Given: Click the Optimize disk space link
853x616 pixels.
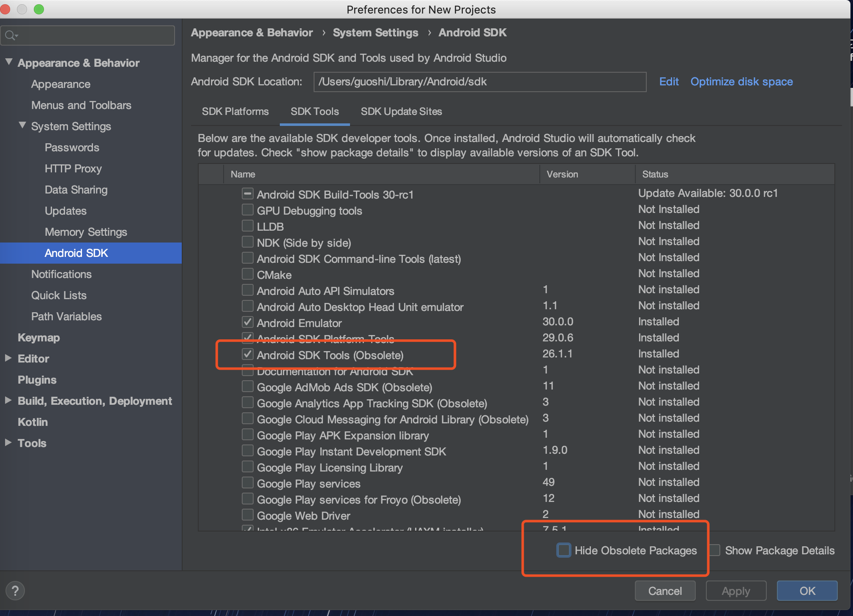Looking at the screenshot, I should pos(741,82).
